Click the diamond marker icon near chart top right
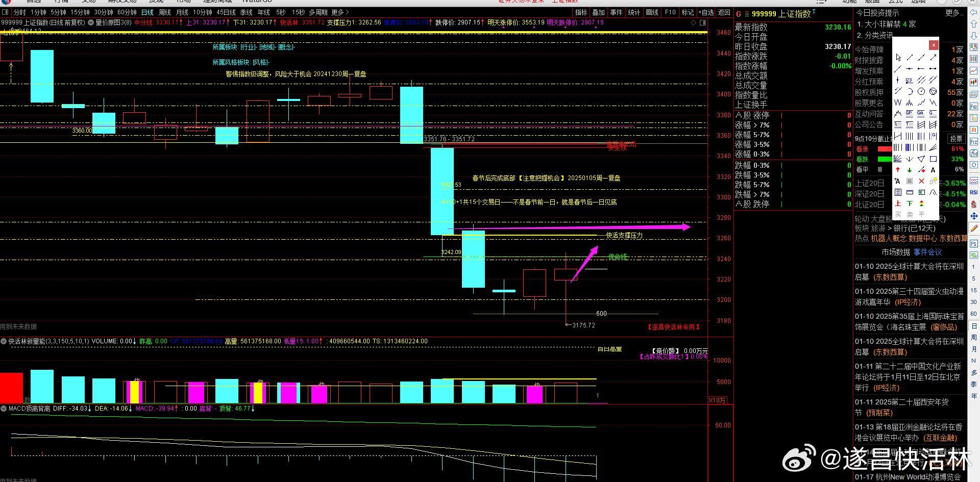 (x=693, y=22)
